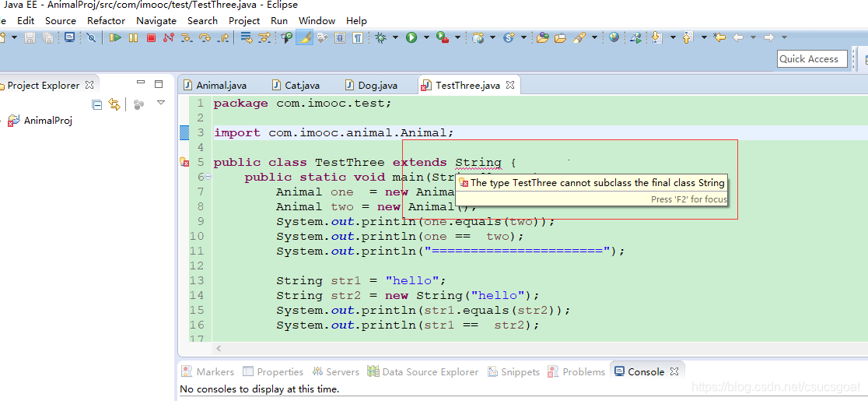Open the Previous Annotation dropdown arrow
This screenshot has height=401, width=868.
pyautogui.click(x=704, y=37)
